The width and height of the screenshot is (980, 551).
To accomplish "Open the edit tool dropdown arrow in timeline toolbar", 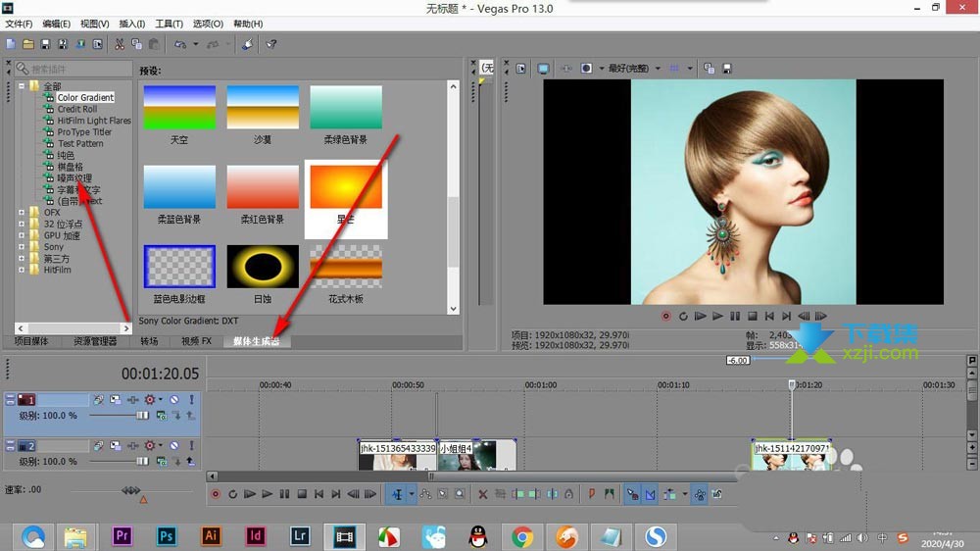I will pyautogui.click(x=412, y=494).
